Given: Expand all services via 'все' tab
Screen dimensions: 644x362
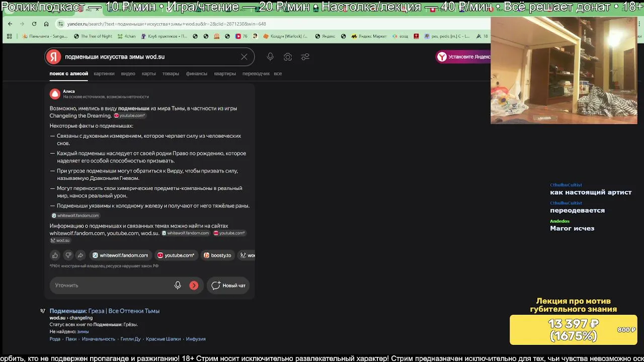Looking at the screenshot, I should click(x=278, y=73).
